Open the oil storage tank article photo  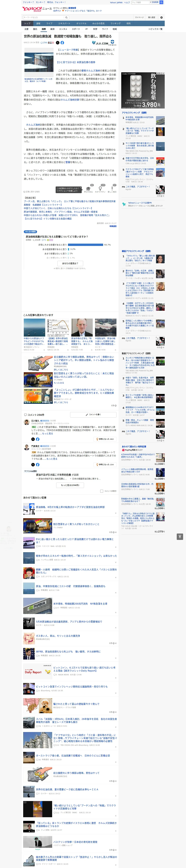[x=39, y=62]
